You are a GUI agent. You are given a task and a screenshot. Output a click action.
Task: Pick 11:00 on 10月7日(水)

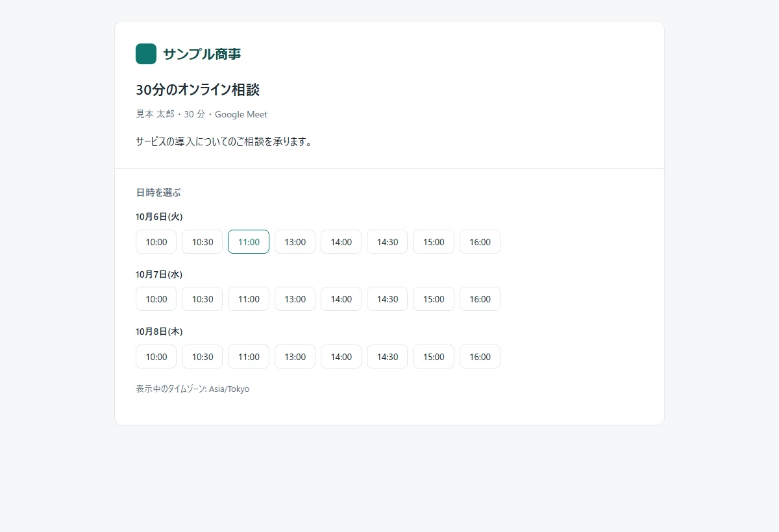tap(249, 299)
